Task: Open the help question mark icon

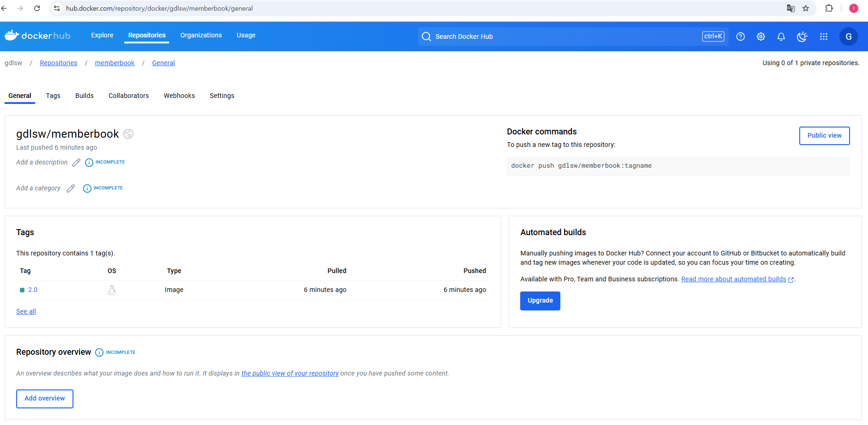Action: pos(741,36)
